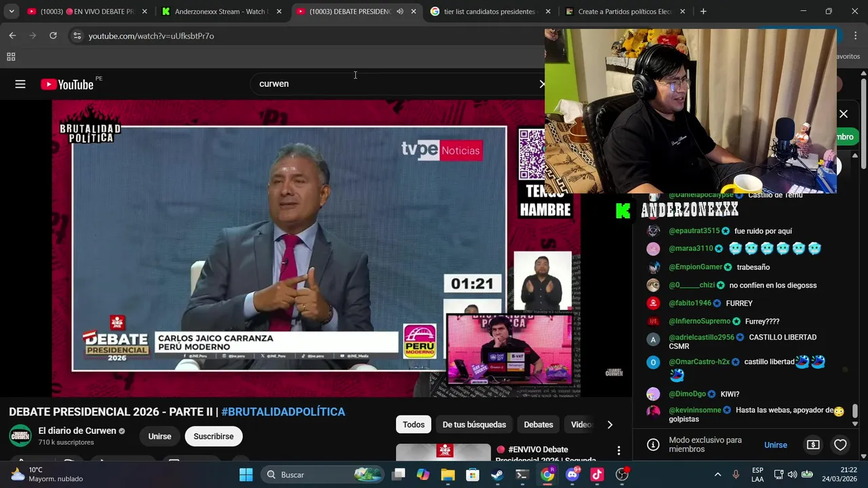
Task: Open the Super Chat dollar icon
Action: point(813,445)
